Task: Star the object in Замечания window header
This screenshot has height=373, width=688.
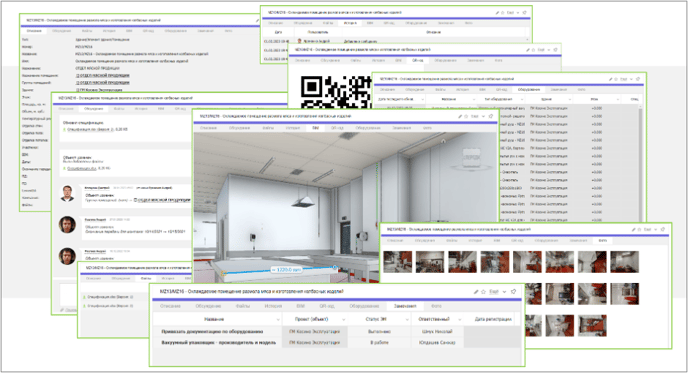Action: pyautogui.click(x=484, y=292)
